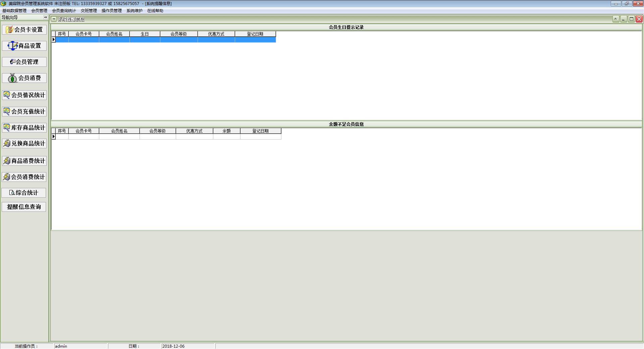This screenshot has width=644, height=349.
Task: Close the 系统提醒信息 inner window
Action: pyautogui.click(x=639, y=19)
